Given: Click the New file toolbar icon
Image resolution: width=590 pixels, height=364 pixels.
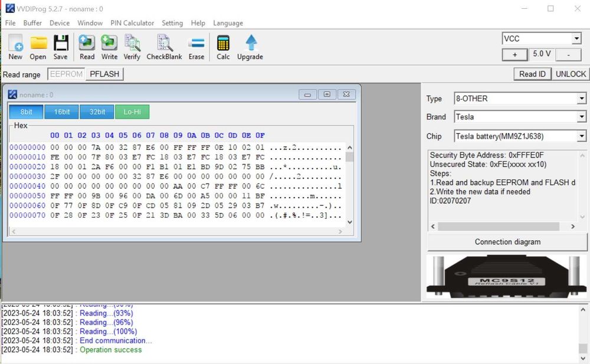Looking at the screenshot, I should (16, 47).
